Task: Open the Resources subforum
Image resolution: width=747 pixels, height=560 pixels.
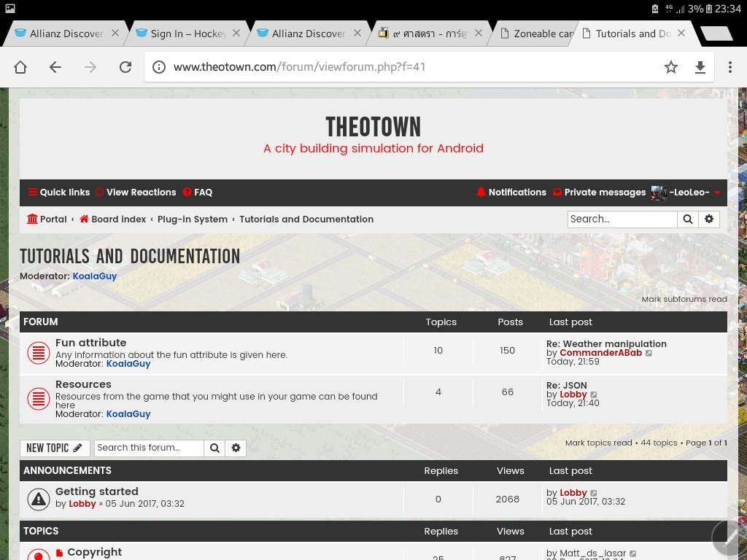Action: 83,384
